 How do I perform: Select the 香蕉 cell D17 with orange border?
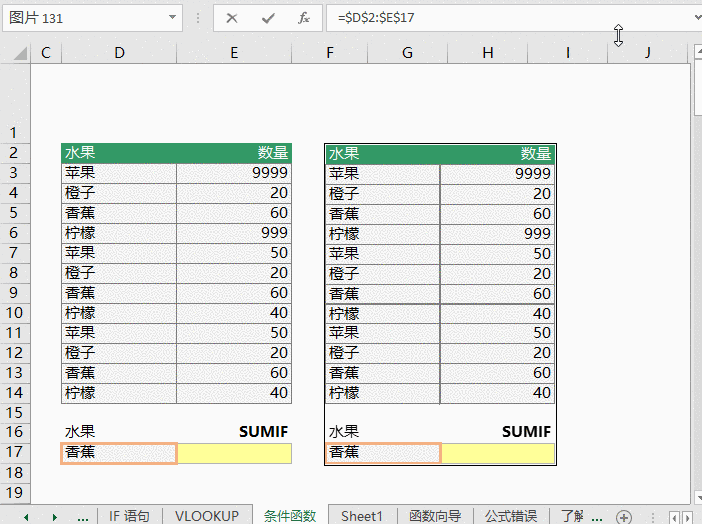[x=119, y=453]
